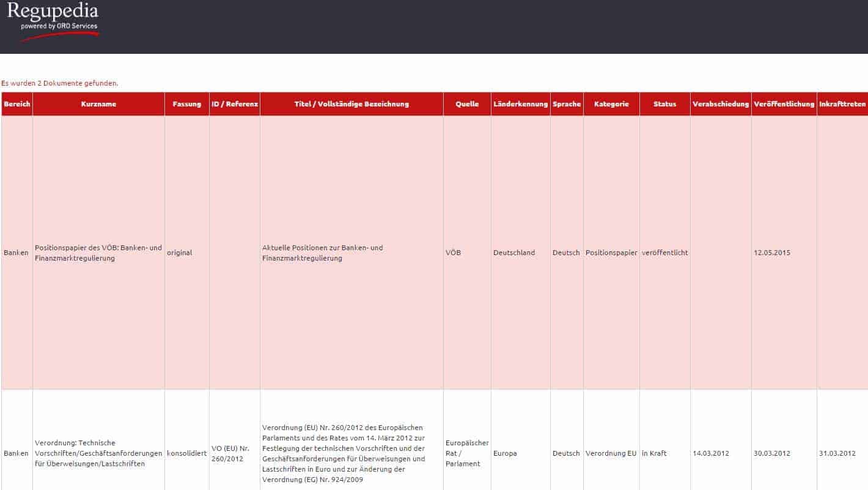The height and width of the screenshot is (490, 868).
Task: Click the Fassung column header
Action: [187, 104]
